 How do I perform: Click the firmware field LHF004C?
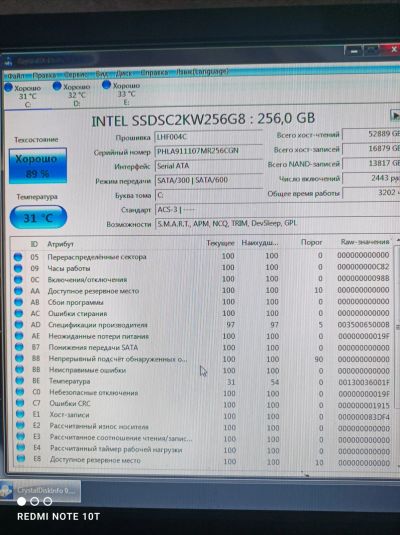208,137
